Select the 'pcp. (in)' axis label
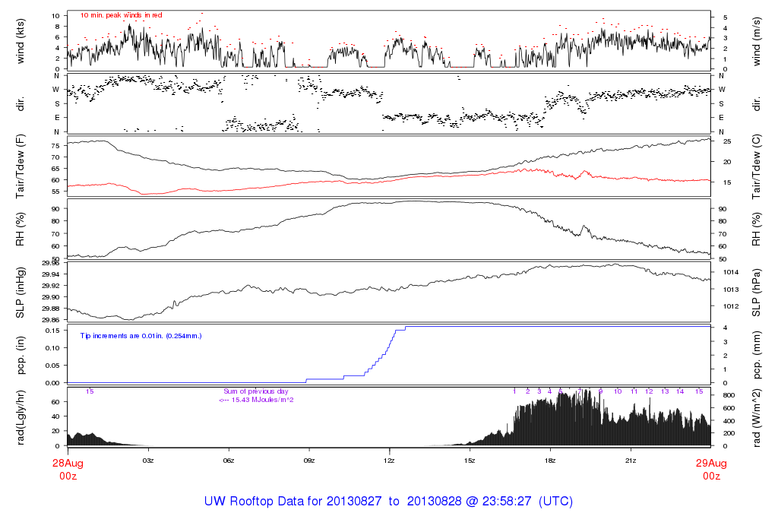 pyautogui.click(x=21, y=356)
